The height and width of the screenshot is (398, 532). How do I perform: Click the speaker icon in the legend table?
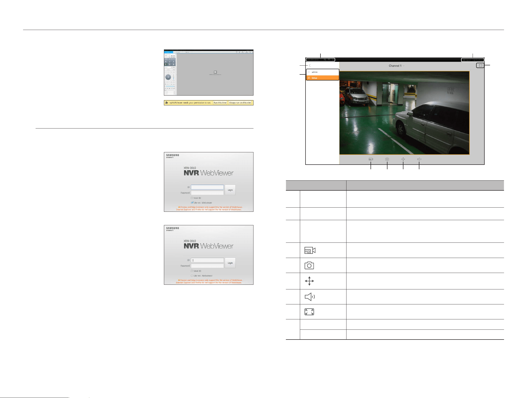[310, 297]
